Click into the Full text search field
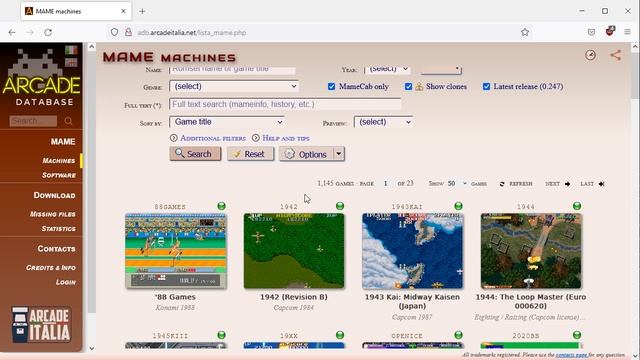This screenshot has height=360, width=640. [x=285, y=104]
